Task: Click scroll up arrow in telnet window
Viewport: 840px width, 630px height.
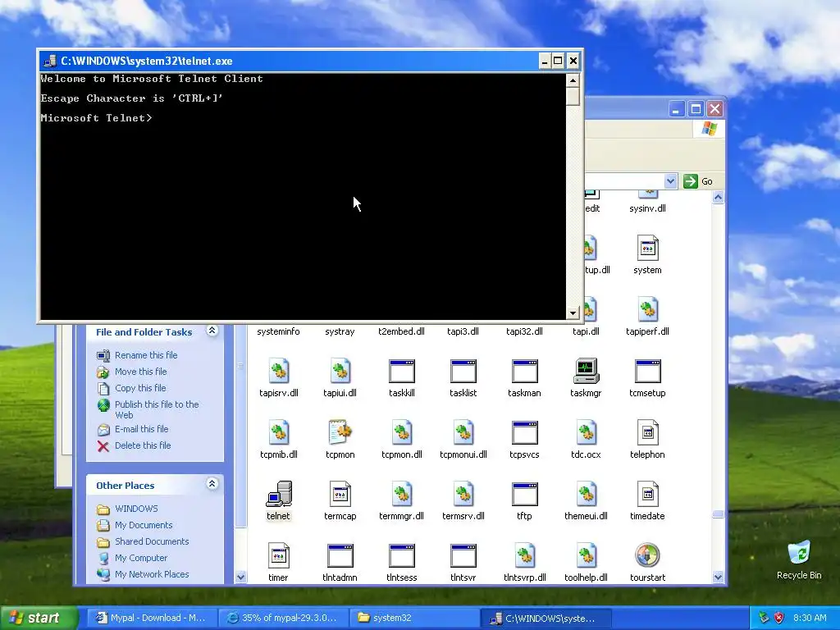Action: (x=573, y=80)
